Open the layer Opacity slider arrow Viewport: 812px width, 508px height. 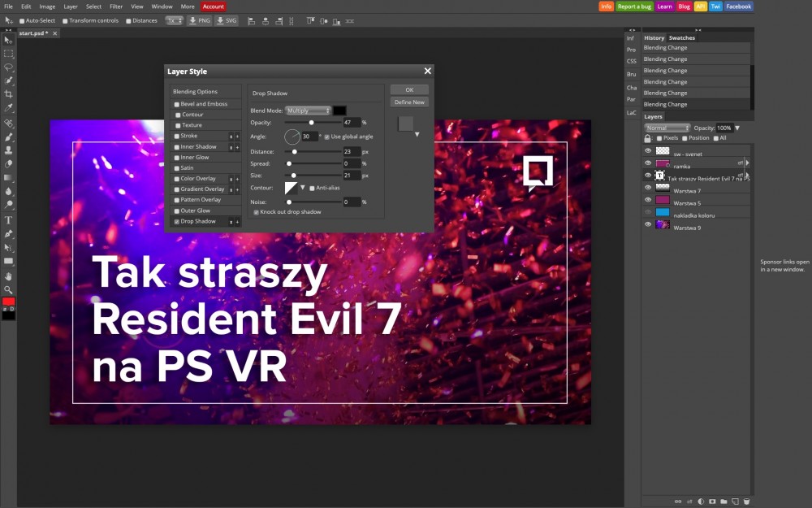737,128
